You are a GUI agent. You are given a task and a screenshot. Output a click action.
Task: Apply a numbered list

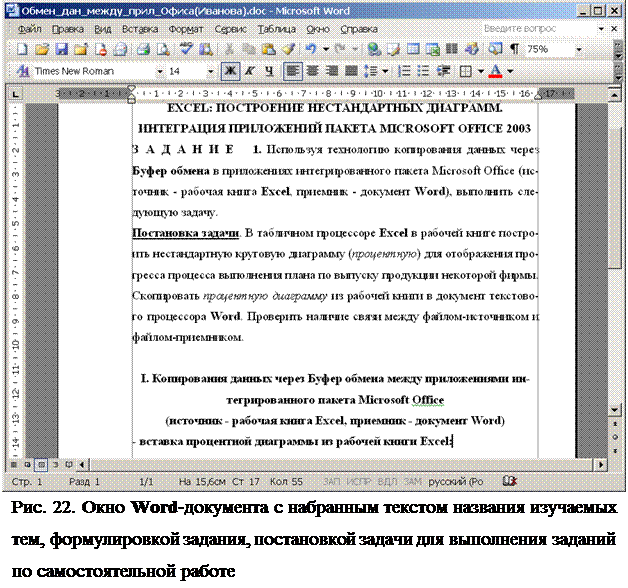tap(404, 71)
